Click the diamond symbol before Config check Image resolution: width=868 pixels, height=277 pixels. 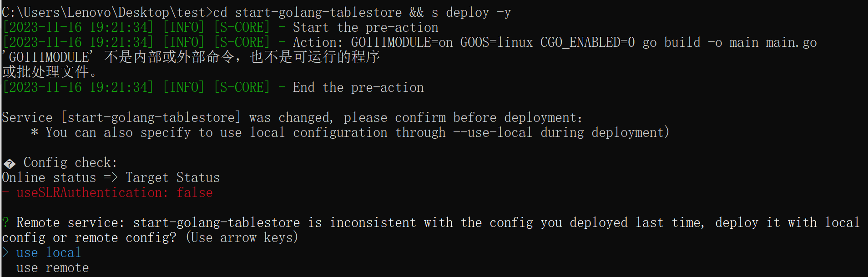[9, 163]
